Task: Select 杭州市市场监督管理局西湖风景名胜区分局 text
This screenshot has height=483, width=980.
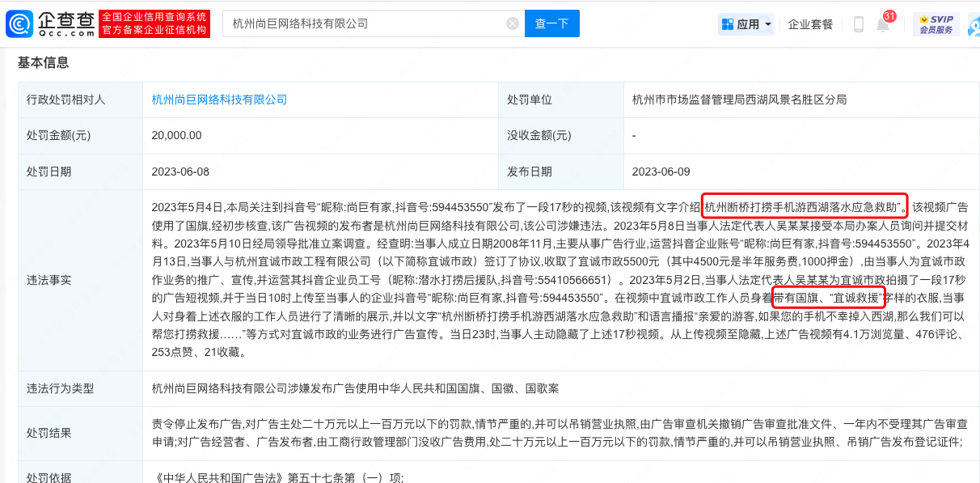Action: pyautogui.click(x=740, y=100)
